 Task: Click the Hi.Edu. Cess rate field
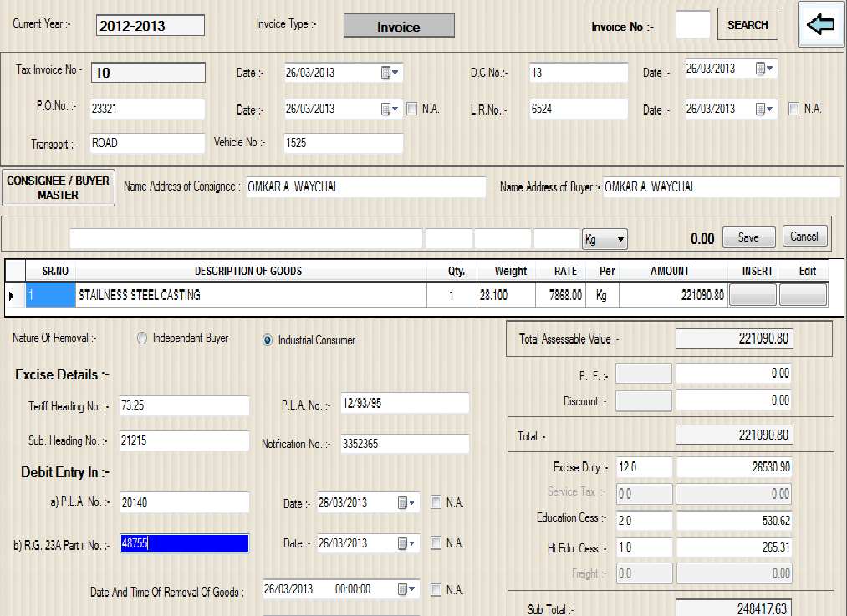645,547
